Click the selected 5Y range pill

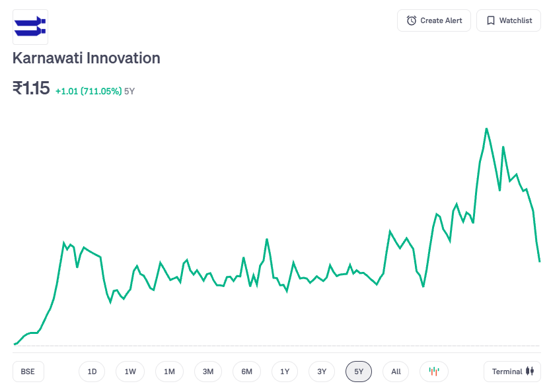[359, 372]
